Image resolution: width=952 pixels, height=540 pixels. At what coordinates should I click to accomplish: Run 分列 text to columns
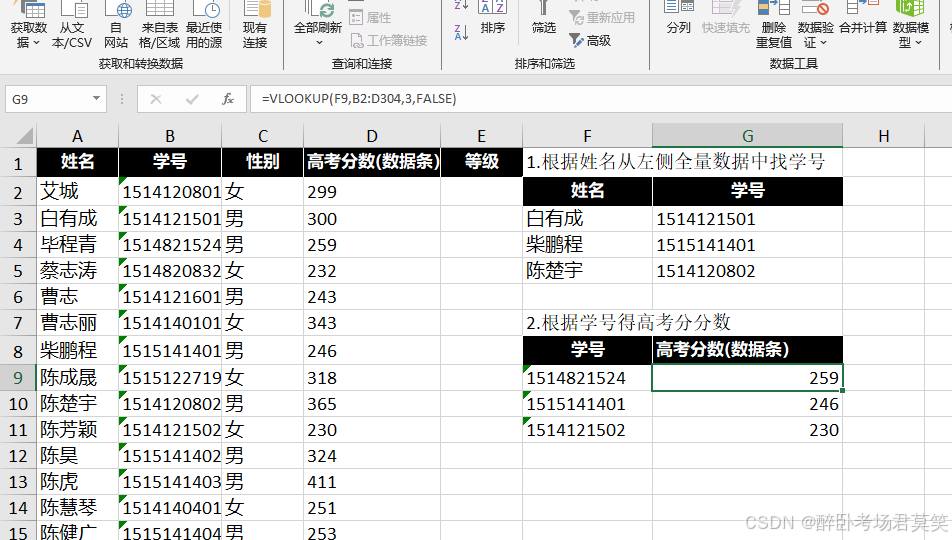[x=679, y=18]
